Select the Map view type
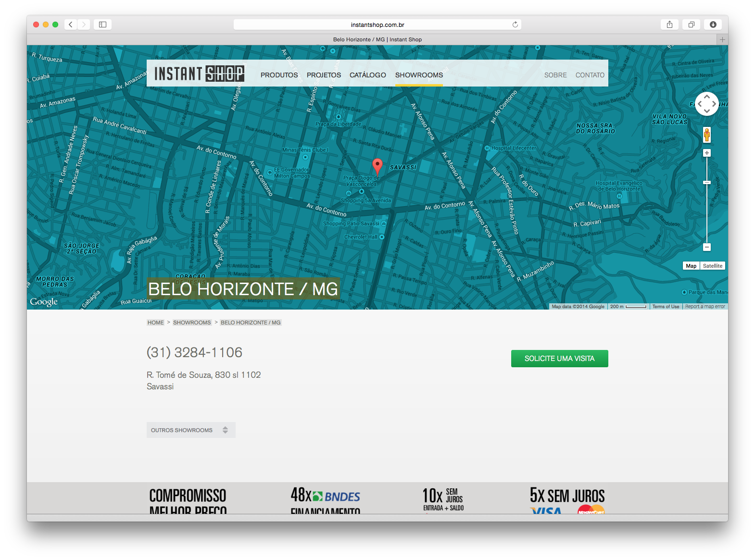Screen dimensions: 755x560 pyautogui.click(x=691, y=266)
